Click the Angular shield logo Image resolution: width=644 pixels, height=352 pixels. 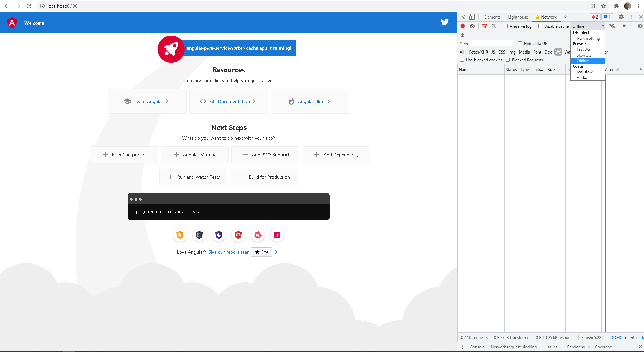click(12, 23)
